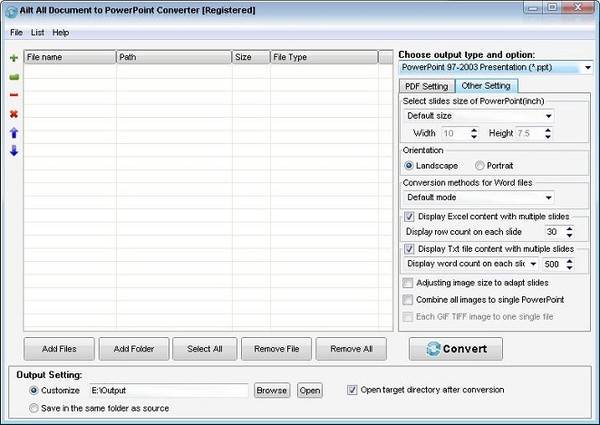Click the row count stepper arrows

point(569,232)
